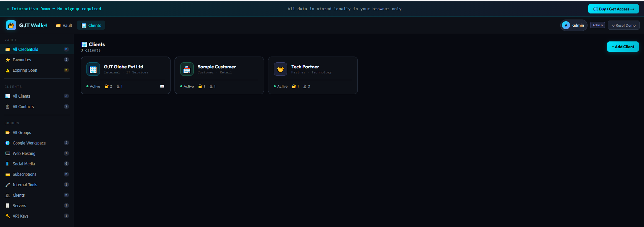The width and height of the screenshot is (644, 227).
Task: Open Favourites in sidebar
Action: tap(37, 60)
